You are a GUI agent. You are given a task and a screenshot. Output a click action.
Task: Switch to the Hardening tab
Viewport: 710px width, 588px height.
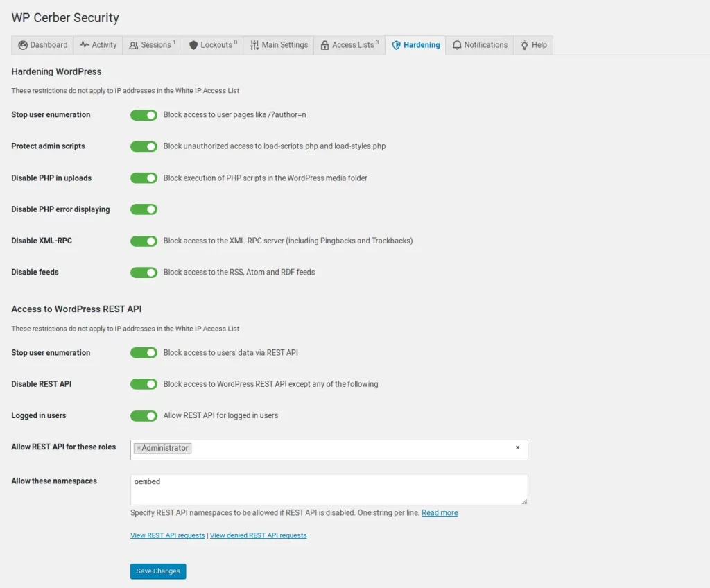[416, 45]
